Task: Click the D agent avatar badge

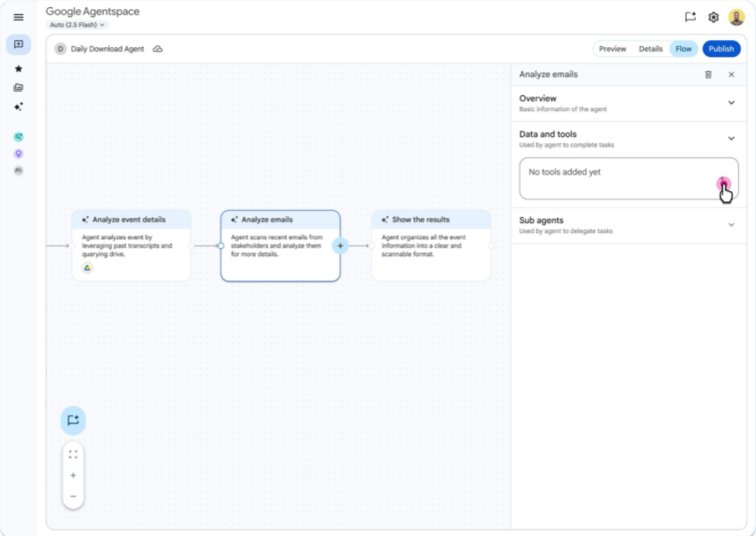Action: point(60,49)
